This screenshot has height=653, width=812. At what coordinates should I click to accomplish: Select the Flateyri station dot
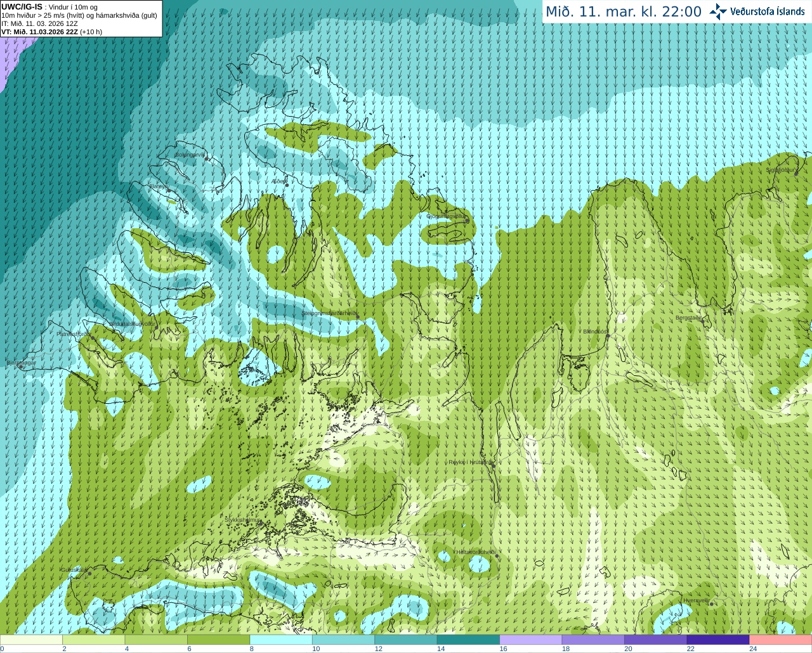(169, 190)
